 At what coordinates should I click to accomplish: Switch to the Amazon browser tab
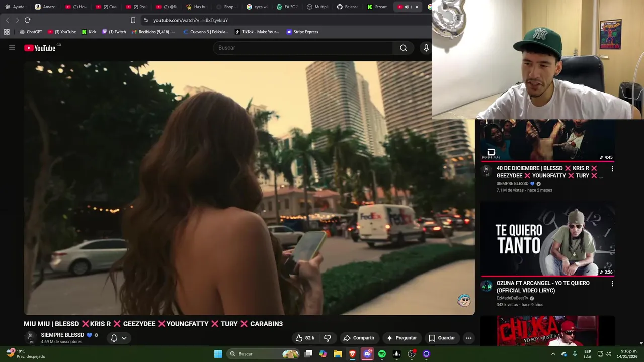[x=45, y=7]
